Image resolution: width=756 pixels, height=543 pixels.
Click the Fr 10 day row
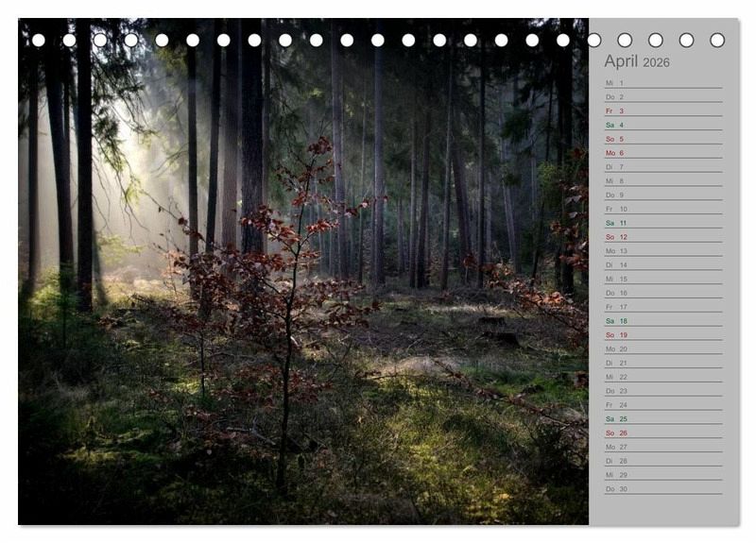tap(662, 209)
